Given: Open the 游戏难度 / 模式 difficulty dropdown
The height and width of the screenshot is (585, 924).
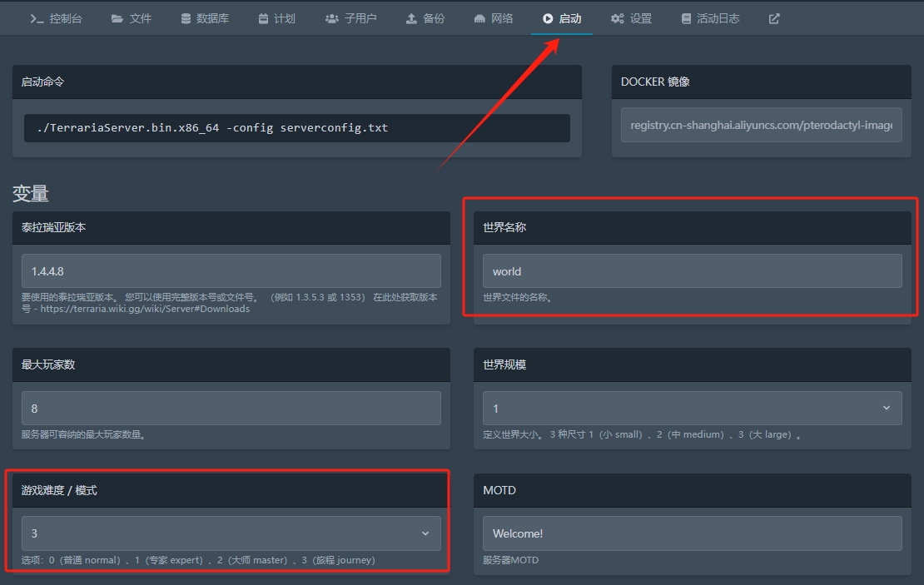Looking at the screenshot, I should coord(231,533).
